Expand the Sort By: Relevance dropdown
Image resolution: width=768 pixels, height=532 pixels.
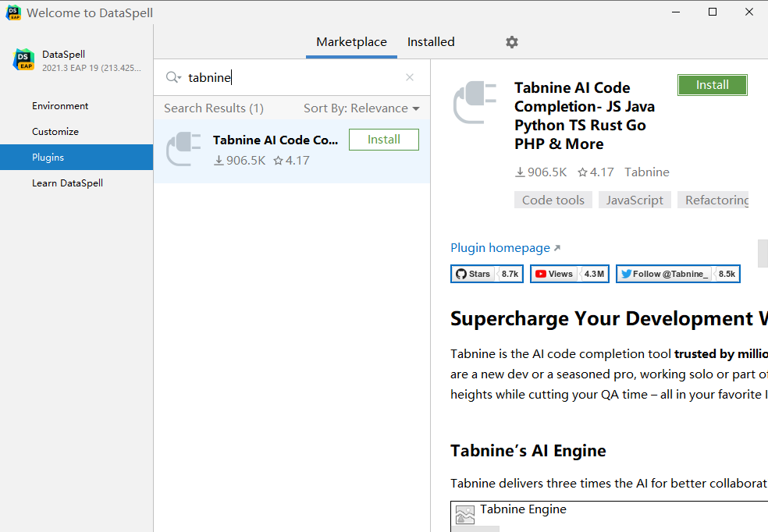click(x=361, y=108)
